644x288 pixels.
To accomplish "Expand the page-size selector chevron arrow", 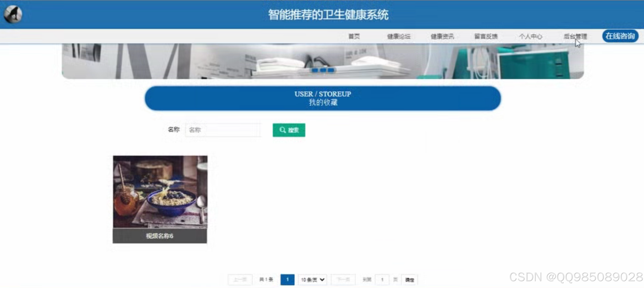I will [x=322, y=280].
